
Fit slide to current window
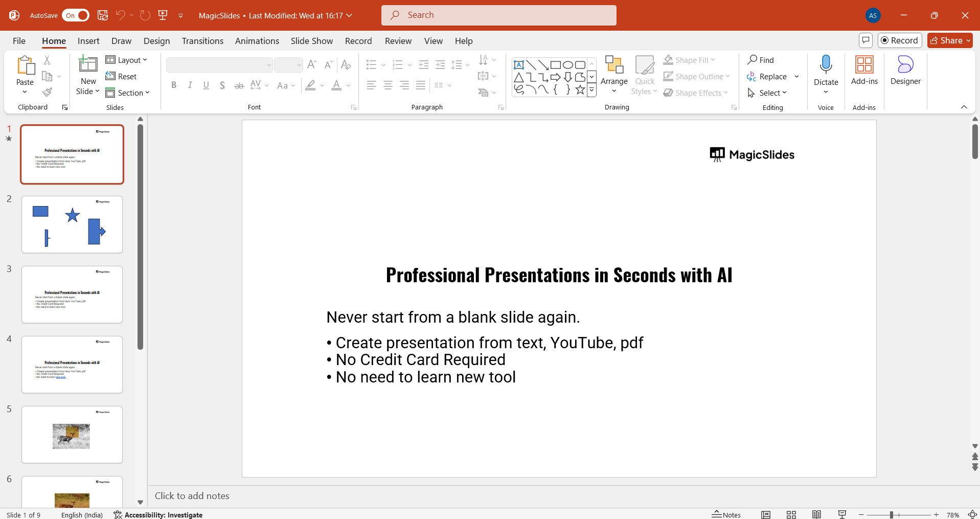click(x=973, y=514)
